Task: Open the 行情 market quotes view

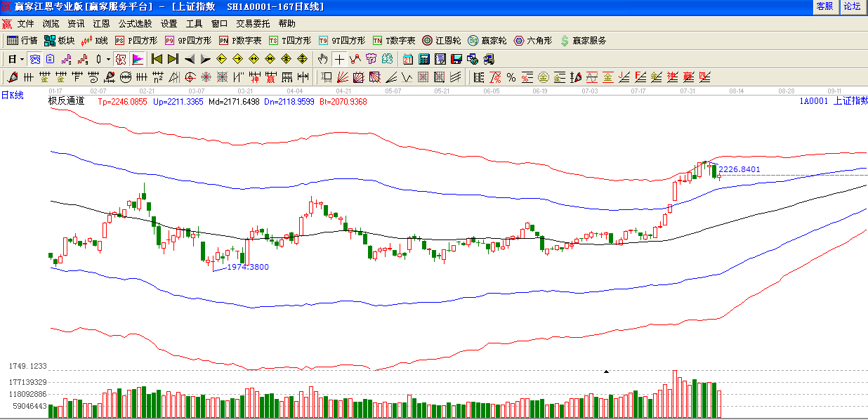Action: pos(22,41)
